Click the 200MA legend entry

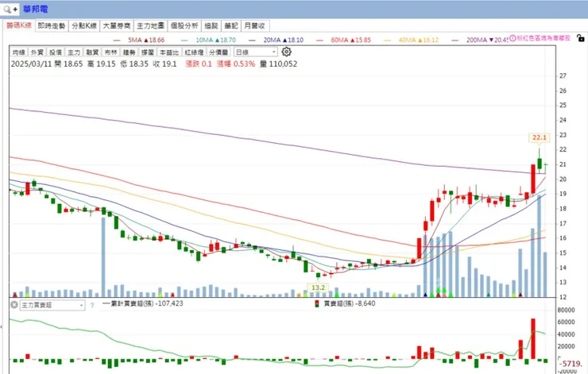coord(480,40)
